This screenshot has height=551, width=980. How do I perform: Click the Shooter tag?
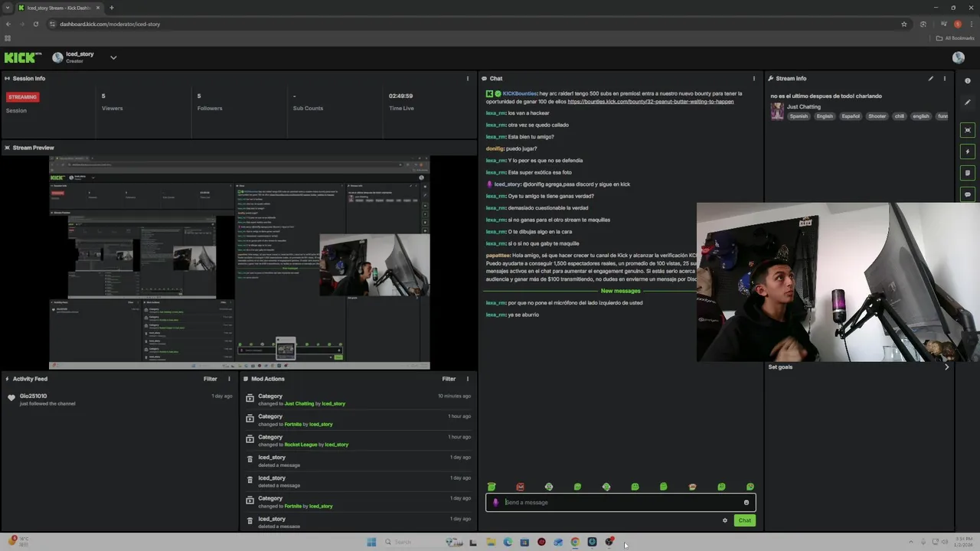[x=877, y=116]
